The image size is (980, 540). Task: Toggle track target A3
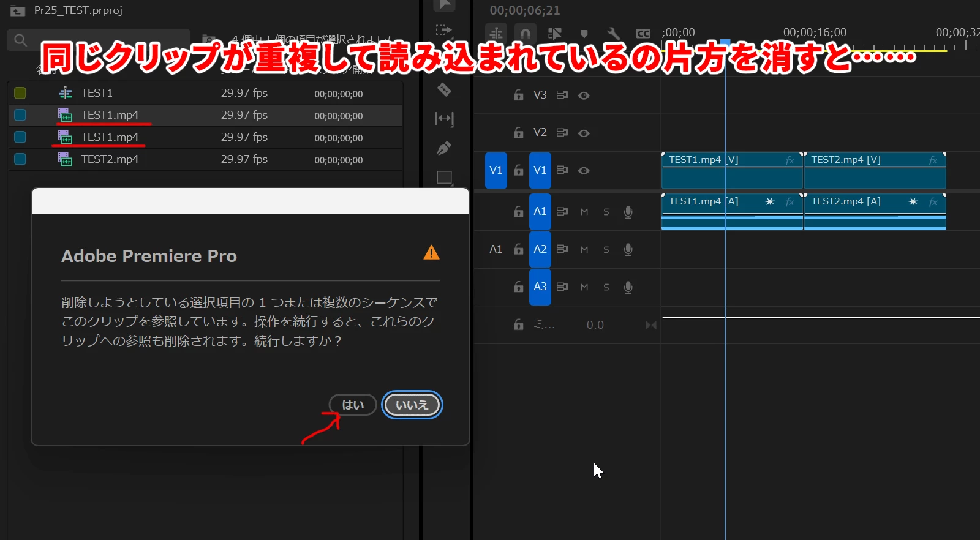click(x=540, y=287)
